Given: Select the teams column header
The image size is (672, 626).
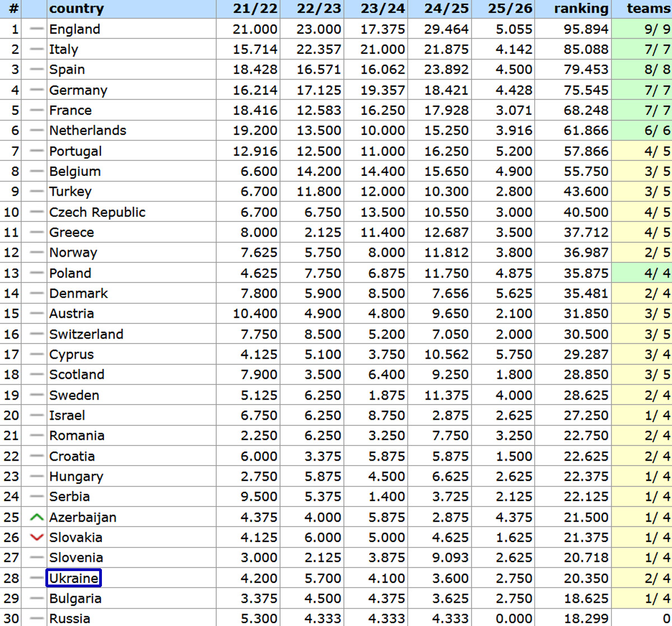Looking at the screenshot, I should [x=648, y=9].
